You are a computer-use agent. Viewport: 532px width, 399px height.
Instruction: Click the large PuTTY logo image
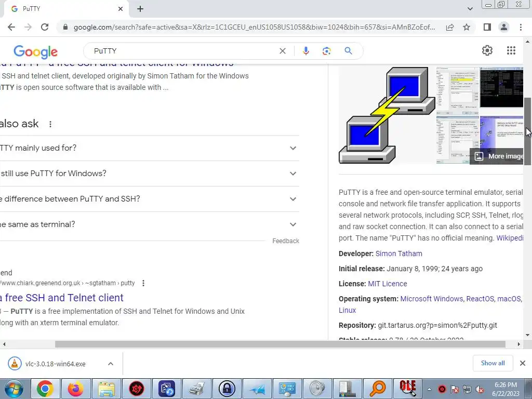pyautogui.click(x=387, y=115)
